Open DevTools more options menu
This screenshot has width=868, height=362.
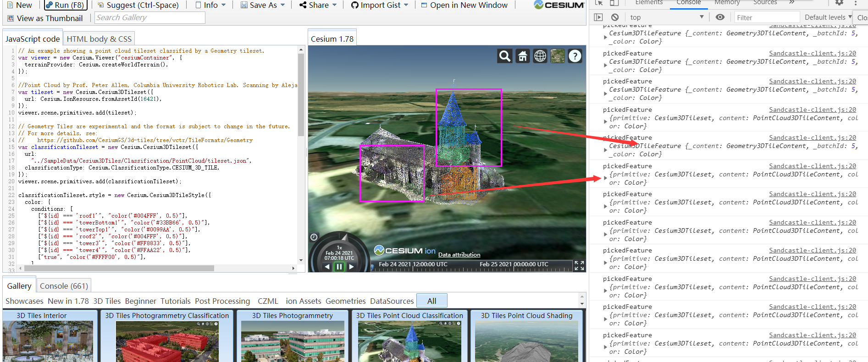click(x=856, y=2)
